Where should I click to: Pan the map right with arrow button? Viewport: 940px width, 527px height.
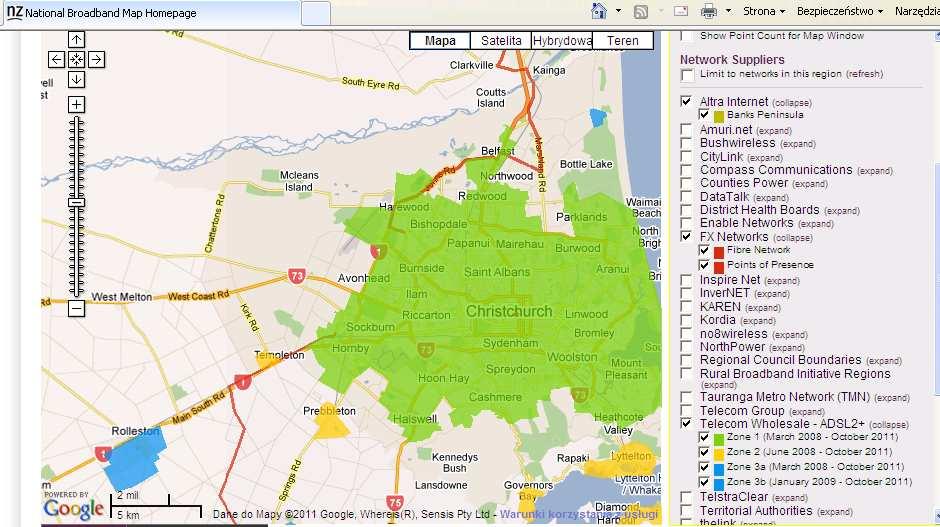tap(96, 59)
